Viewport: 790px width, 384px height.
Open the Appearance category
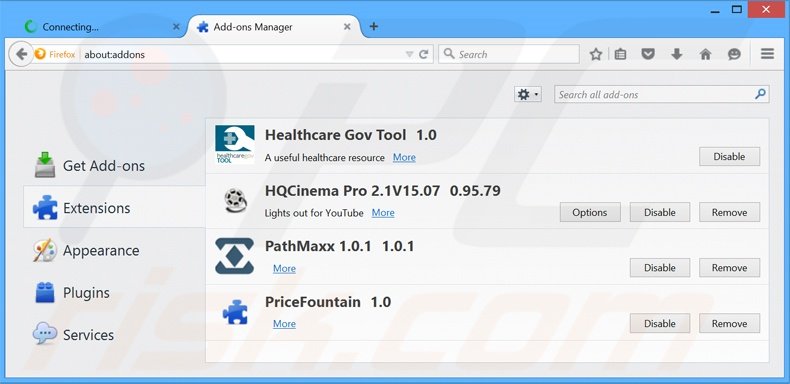tap(114, 250)
